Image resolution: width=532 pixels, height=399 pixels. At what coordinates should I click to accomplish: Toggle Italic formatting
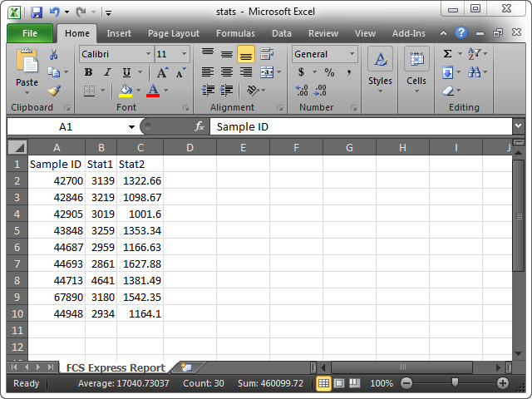106,72
